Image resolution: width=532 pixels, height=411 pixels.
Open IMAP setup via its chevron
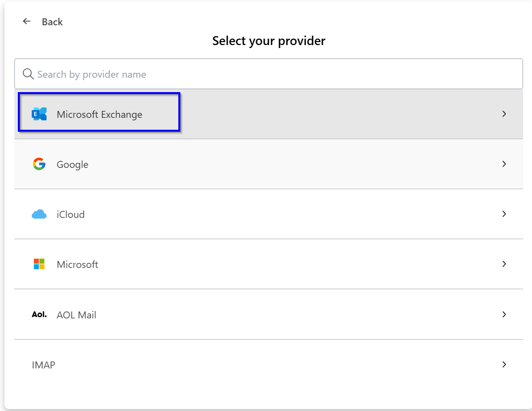(504, 364)
